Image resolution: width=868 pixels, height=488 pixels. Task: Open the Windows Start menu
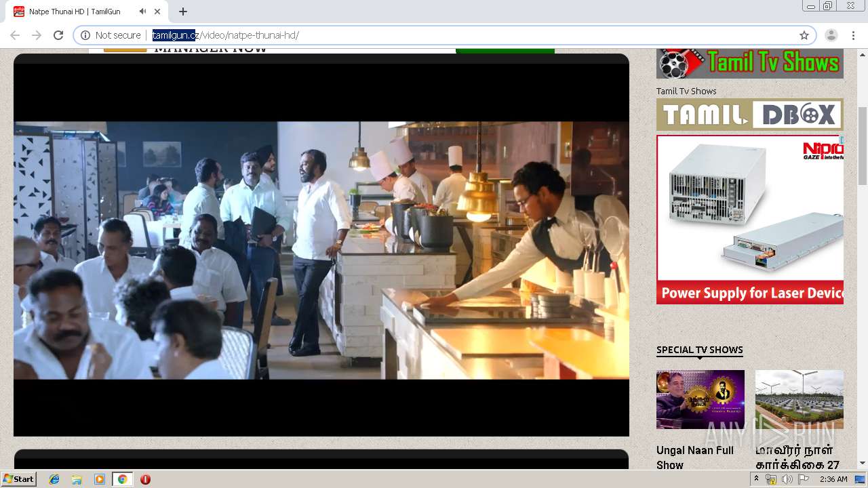tap(18, 479)
